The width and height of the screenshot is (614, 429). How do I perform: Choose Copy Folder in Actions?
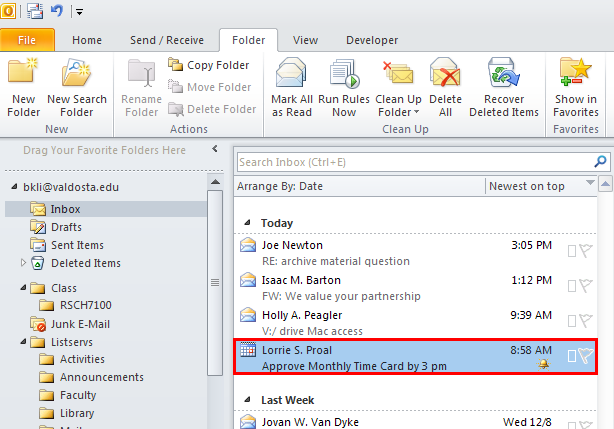coord(208,65)
